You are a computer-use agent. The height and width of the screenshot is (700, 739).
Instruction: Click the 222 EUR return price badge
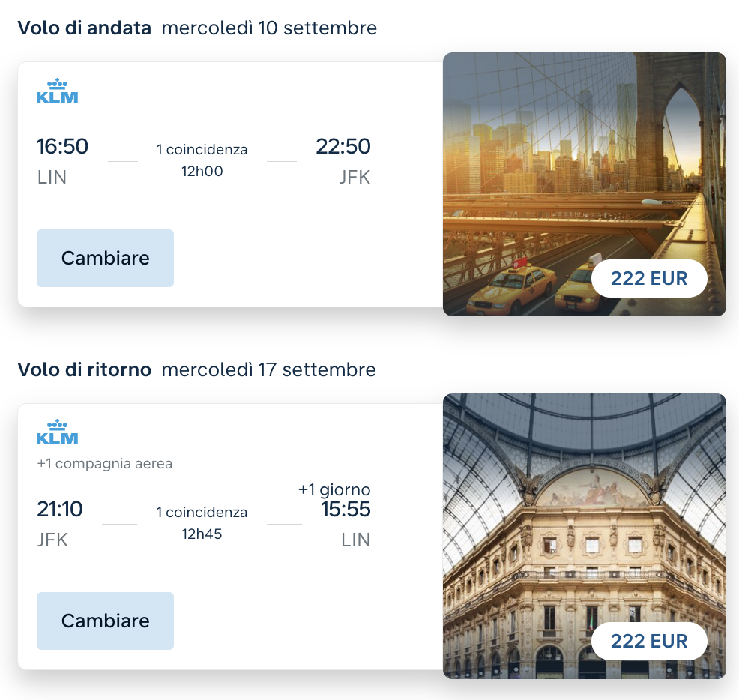coord(649,641)
